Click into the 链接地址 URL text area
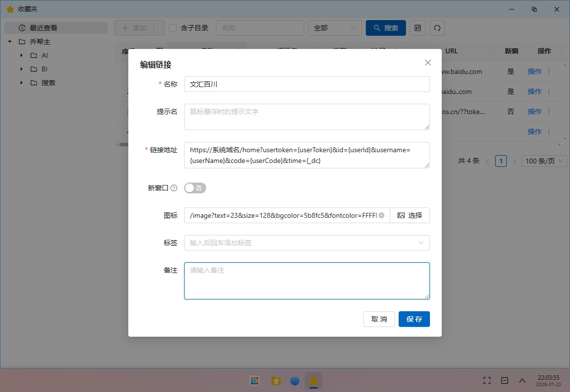This screenshot has width=570, height=392. (x=307, y=155)
